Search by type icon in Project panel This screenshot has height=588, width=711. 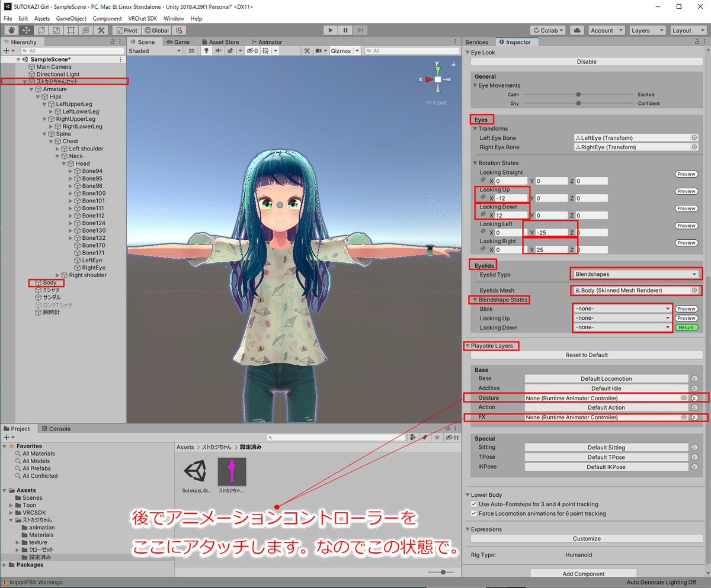pos(413,437)
